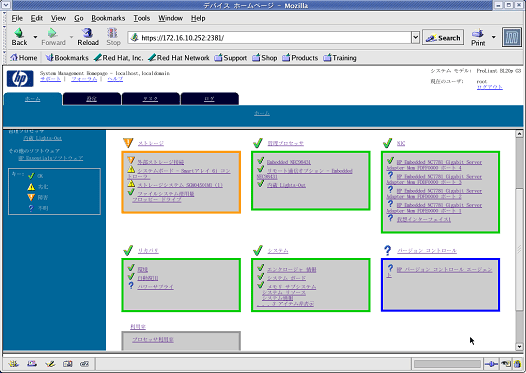
Task: Open the URL history dropdown arrow
Action: pos(415,38)
